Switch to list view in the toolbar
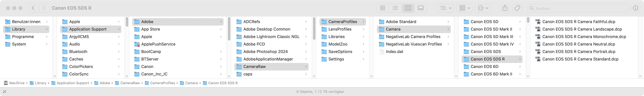 point(395,8)
